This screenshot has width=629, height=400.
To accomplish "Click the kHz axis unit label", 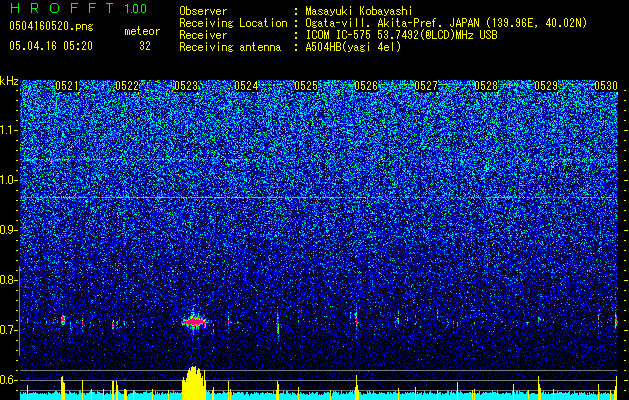I will point(9,81).
